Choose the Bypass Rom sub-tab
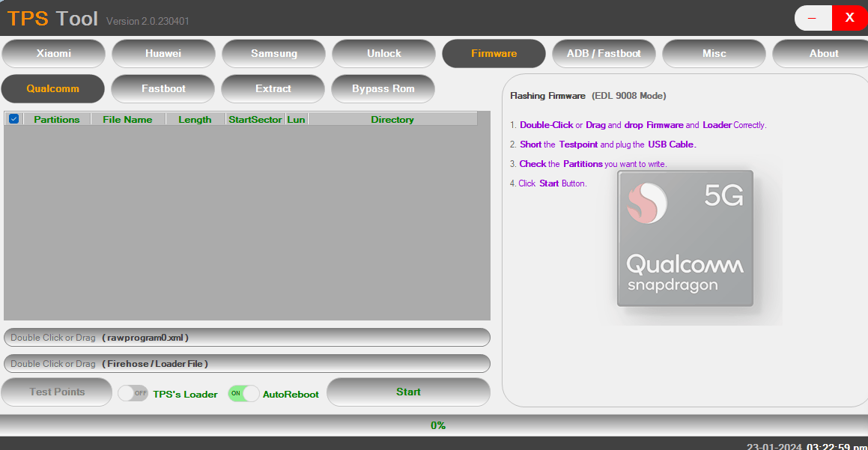868x450 pixels. [x=383, y=89]
